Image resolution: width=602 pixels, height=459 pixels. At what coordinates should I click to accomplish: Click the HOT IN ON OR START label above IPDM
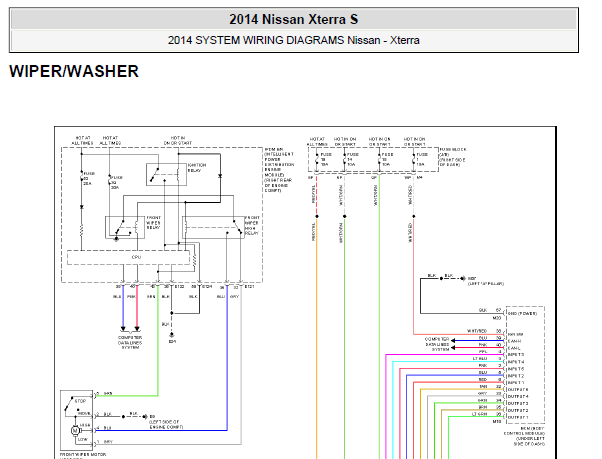178,140
